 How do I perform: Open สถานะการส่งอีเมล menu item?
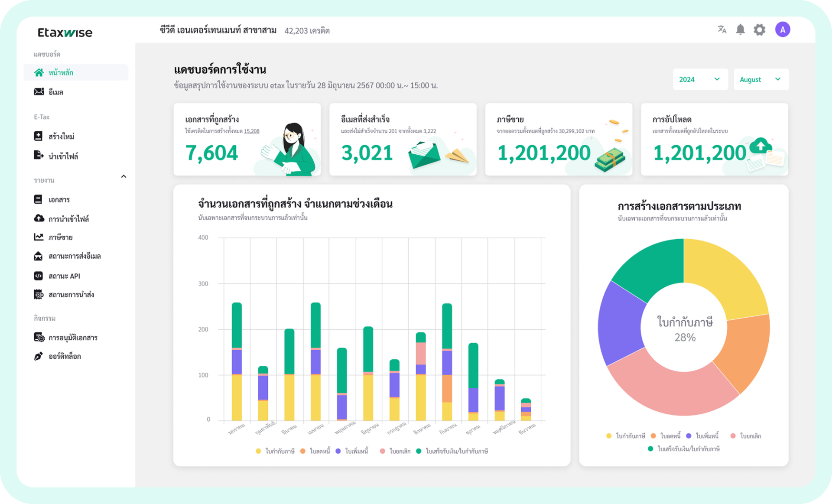pos(75,256)
